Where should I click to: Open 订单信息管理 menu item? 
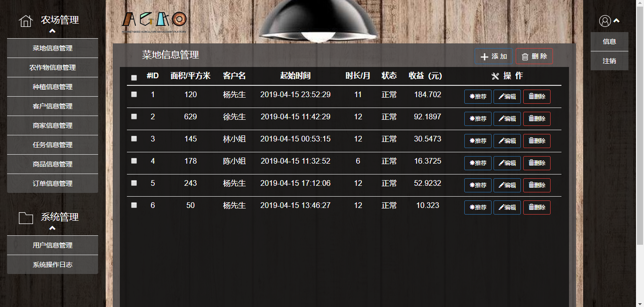[52, 183]
